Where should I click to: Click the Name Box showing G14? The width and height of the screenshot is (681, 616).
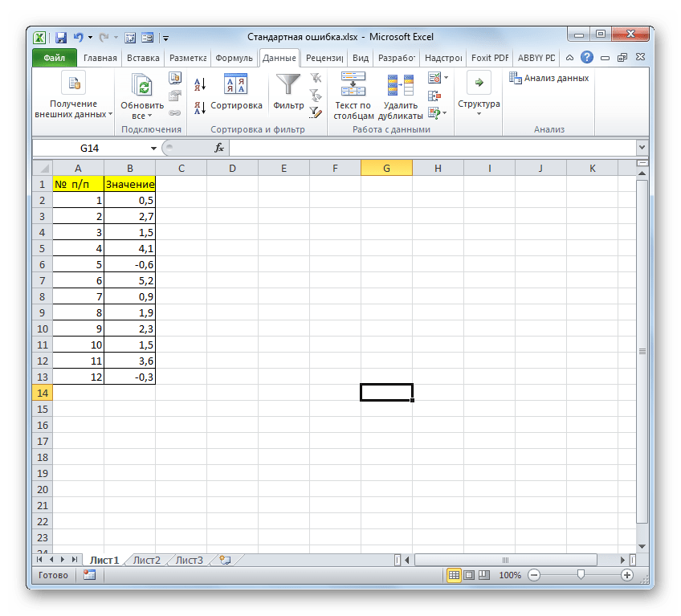[89, 148]
